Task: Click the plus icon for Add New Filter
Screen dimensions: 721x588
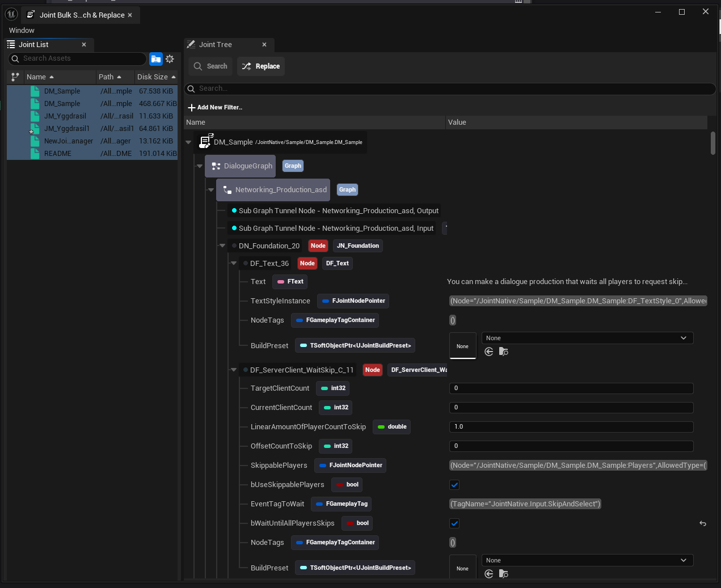Action: (192, 108)
